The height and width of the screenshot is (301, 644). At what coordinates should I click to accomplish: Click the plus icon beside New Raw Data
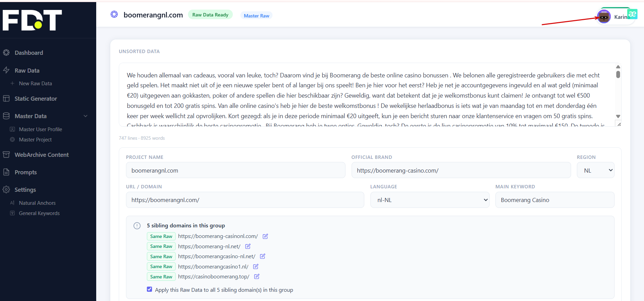12,83
